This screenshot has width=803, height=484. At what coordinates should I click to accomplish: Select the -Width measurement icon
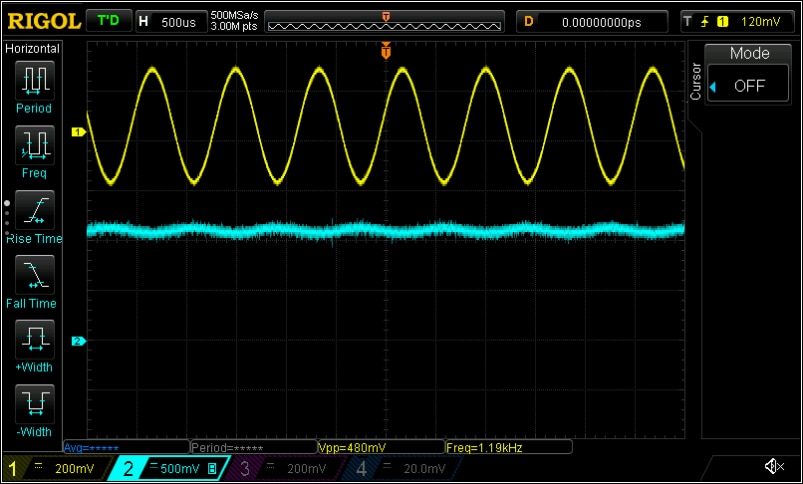[x=33, y=405]
